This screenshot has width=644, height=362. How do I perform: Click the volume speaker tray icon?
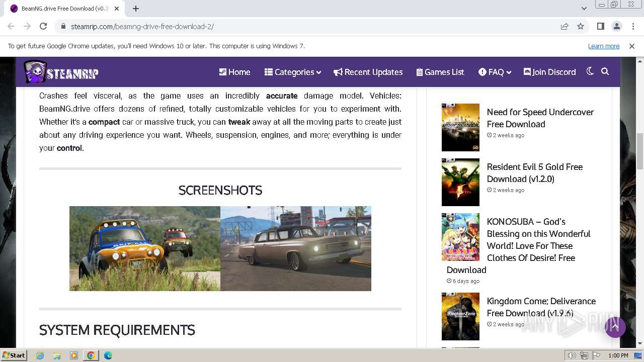tap(572, 355)
